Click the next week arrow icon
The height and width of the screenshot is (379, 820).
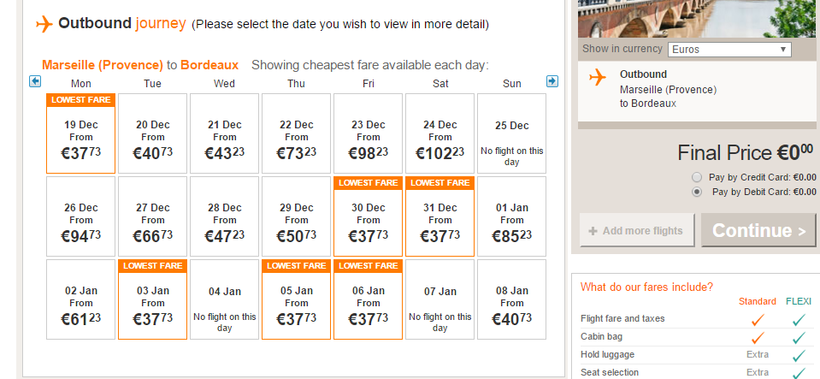(552, 81)
